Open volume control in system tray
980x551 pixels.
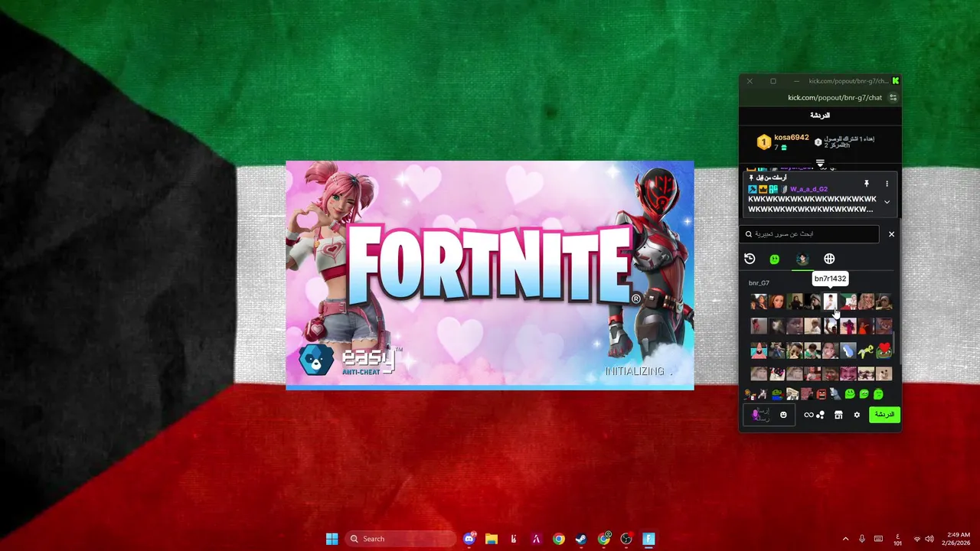(x=929, y=539)
